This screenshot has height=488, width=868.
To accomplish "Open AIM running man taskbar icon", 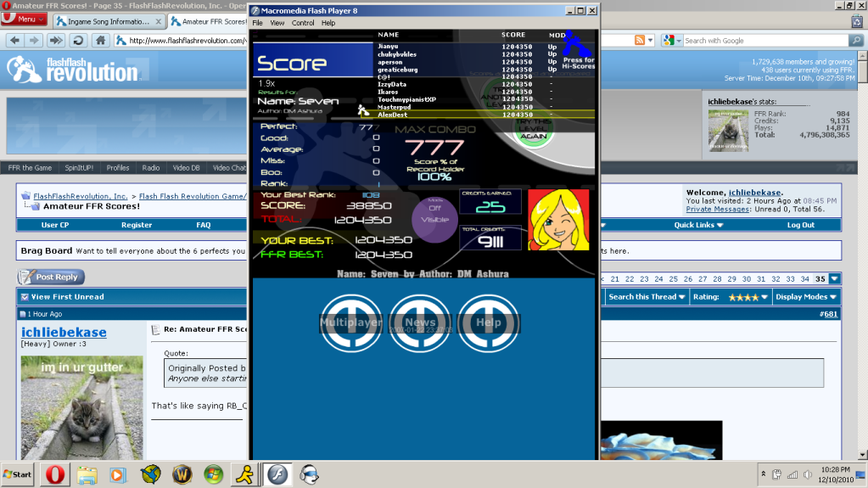I will (245, 474).
